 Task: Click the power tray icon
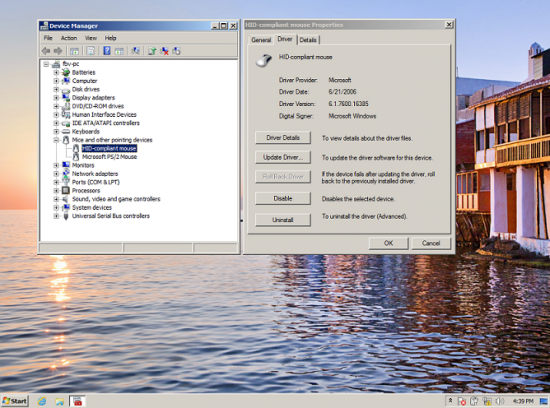(474, 401)
